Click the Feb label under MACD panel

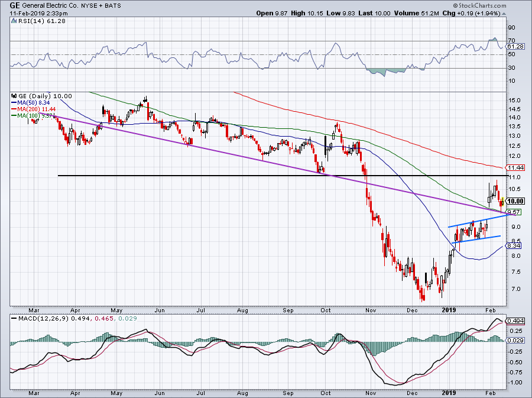(x=491, y=393)
